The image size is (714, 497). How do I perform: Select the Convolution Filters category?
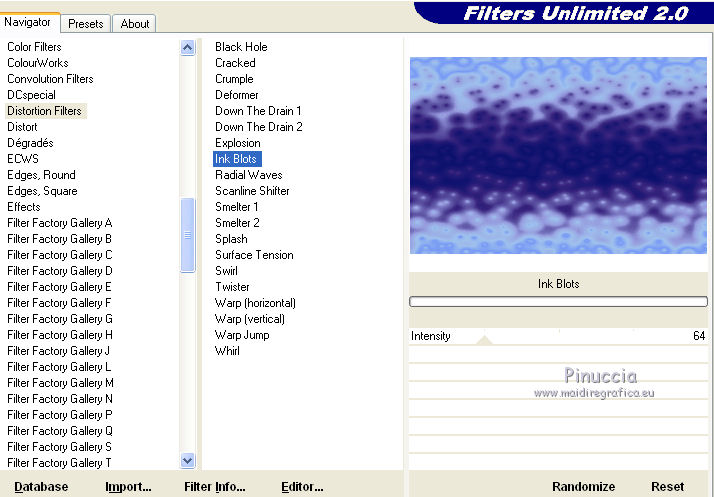click(50, 79)
